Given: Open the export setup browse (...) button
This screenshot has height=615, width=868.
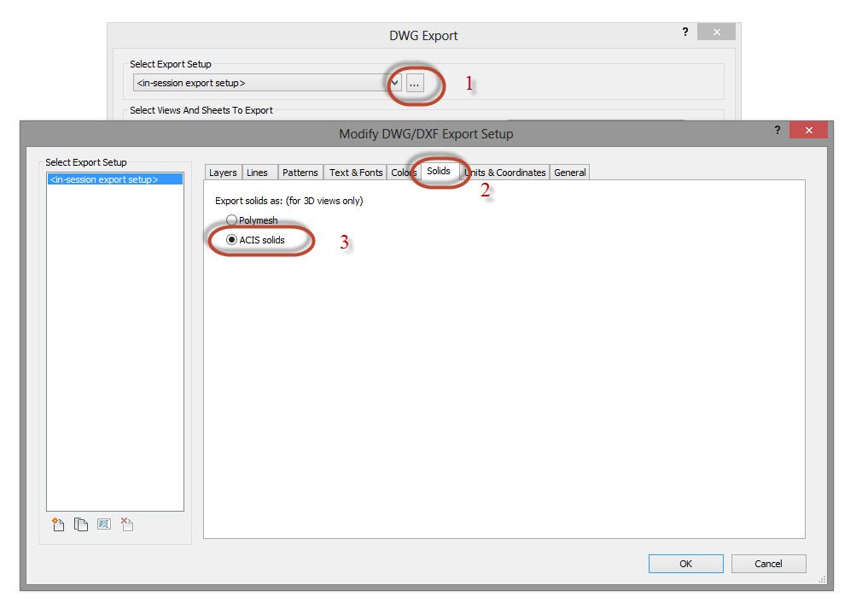Looking at the screenshot, I should pyautogui.click(x=414, y=82).
